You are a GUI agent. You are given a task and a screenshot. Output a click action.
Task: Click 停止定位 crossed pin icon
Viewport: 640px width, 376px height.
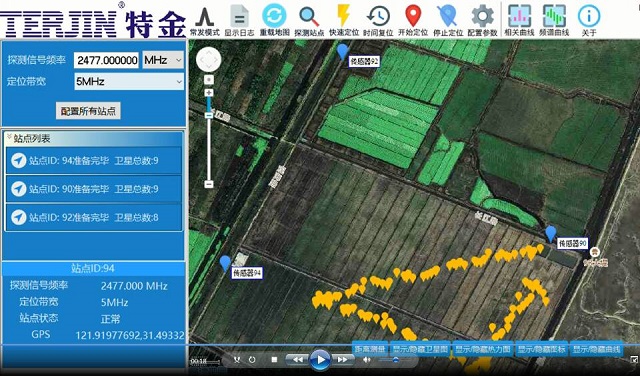point(447,16)
